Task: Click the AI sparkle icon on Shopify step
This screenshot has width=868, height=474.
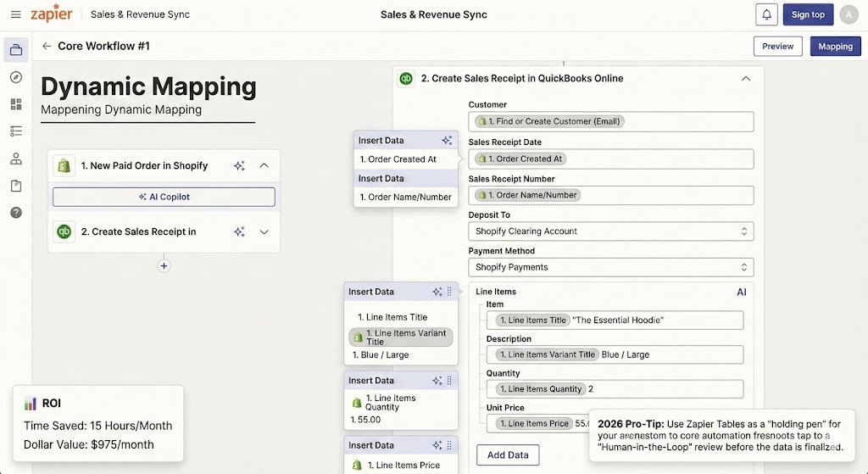Action: (x=239, y=166)
